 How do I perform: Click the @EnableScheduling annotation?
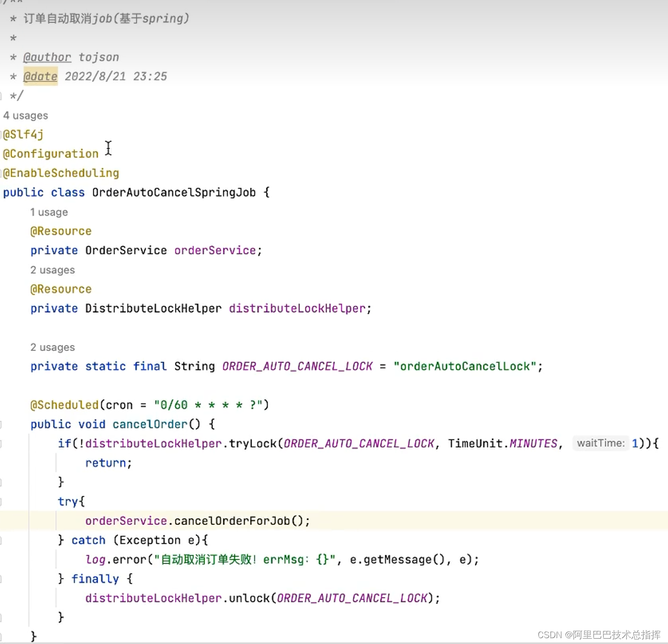coord(61,173)
